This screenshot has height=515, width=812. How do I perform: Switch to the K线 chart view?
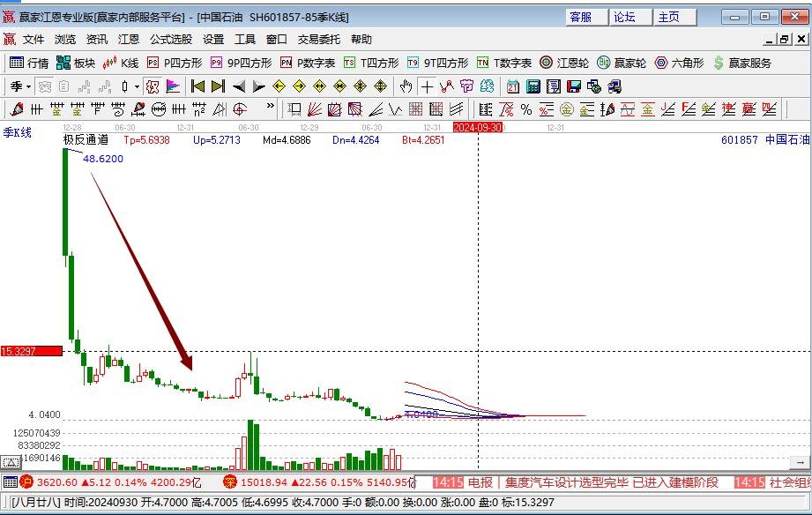pos(121,63)
